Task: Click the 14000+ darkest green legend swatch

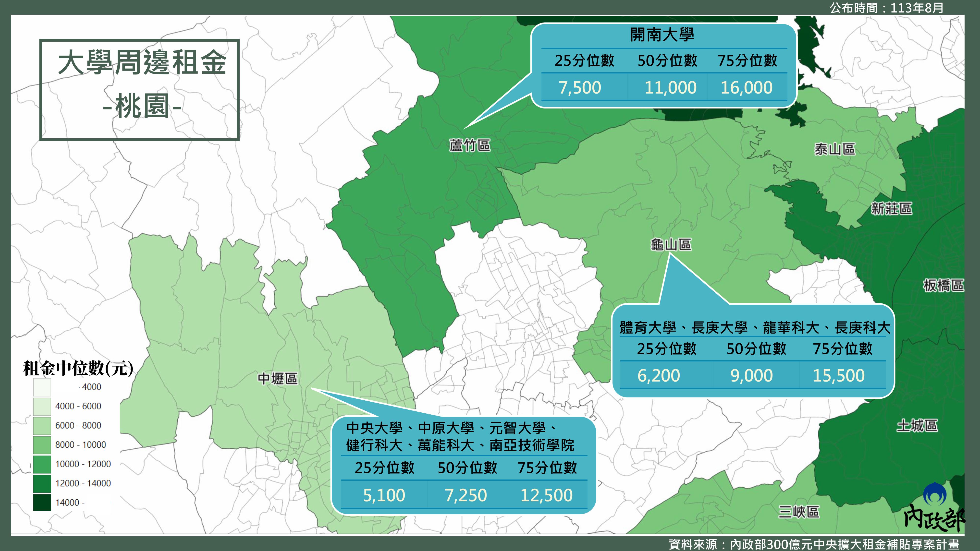Action: [42, 502]
